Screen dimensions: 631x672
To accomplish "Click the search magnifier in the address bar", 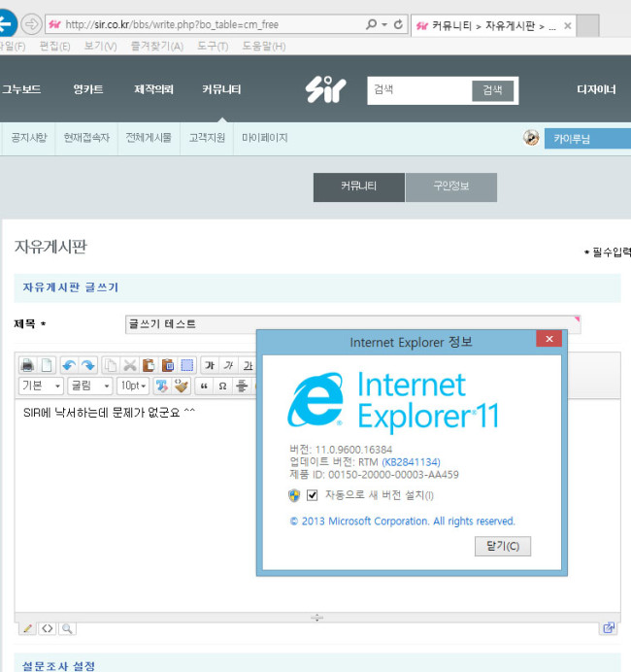I will (x=371, y=24).
